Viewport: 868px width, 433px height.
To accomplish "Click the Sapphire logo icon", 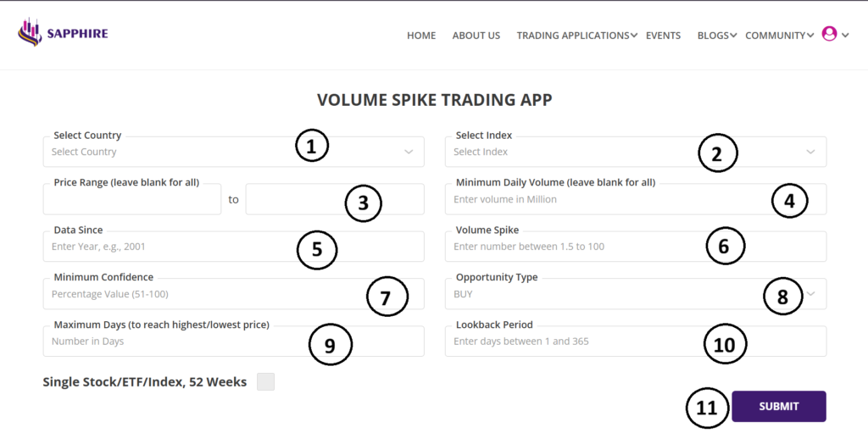I will tap(30, 34).
